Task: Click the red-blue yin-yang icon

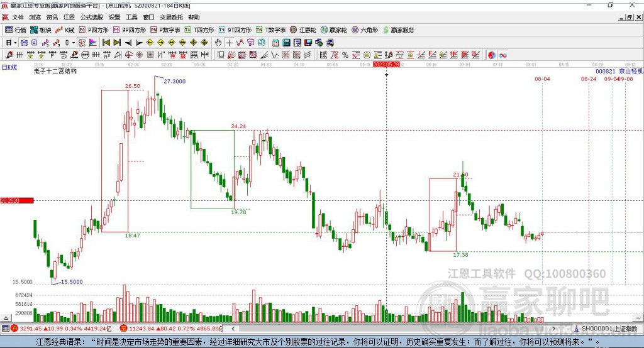Action: [x=492, y=55]
